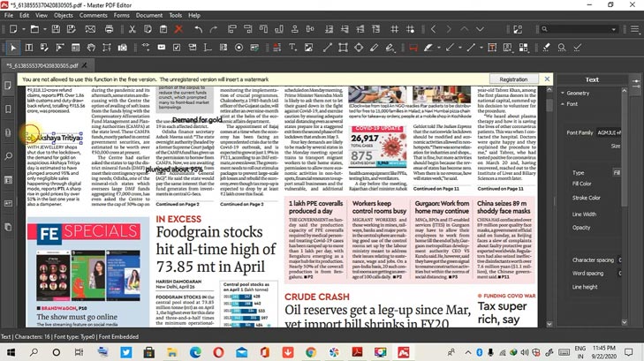644x361 pixels.
Task: Open the Forms menu
Action: click(x=122, y=15)
